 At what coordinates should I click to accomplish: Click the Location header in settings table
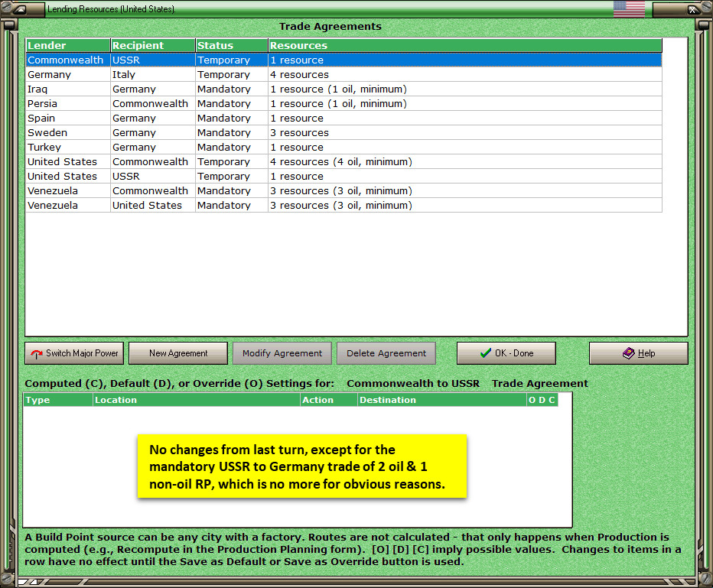click(197, 400)
